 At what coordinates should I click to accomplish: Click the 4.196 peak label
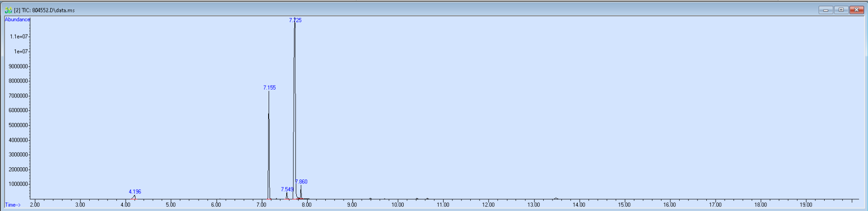click(135, 192)
